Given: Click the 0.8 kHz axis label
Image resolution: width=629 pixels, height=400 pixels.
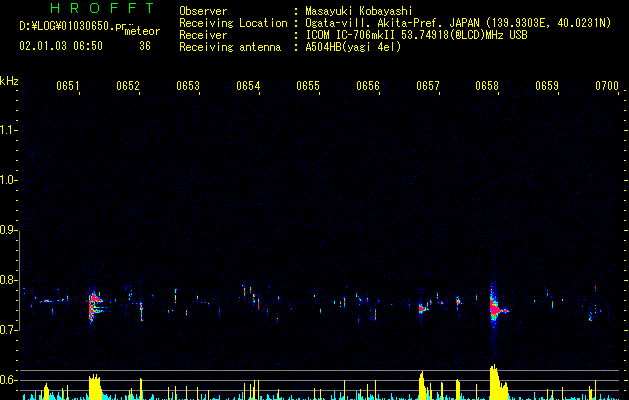Looking at the screenshot, I should [x=8, y=280].
